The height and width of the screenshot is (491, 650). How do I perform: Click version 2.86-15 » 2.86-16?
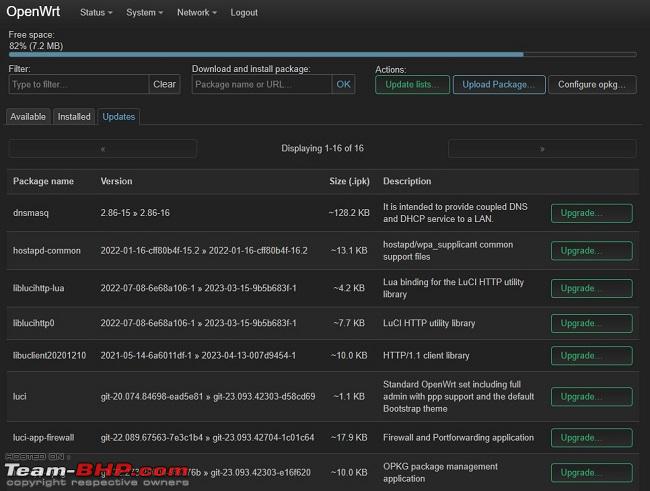tap(135, 213)
